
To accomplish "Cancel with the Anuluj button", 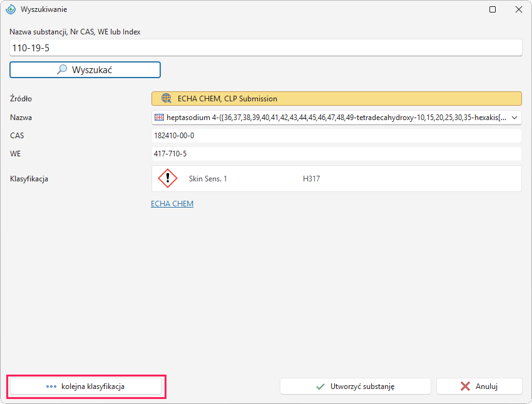I will click(479, 386).
